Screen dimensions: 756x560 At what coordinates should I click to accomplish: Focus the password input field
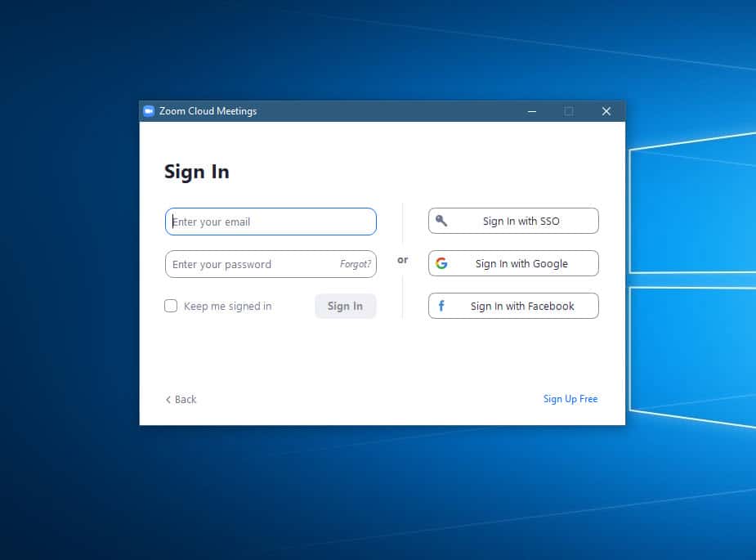click(x=271, y=264)
